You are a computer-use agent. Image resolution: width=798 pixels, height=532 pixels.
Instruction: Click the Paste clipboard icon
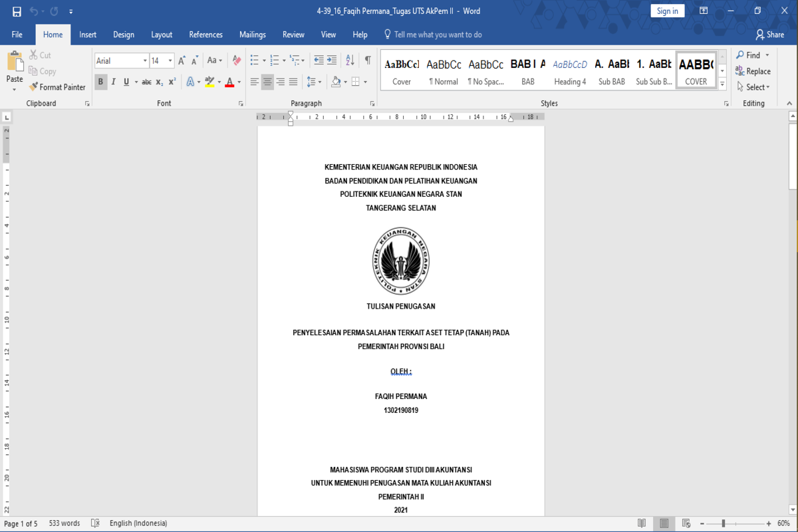15,62
